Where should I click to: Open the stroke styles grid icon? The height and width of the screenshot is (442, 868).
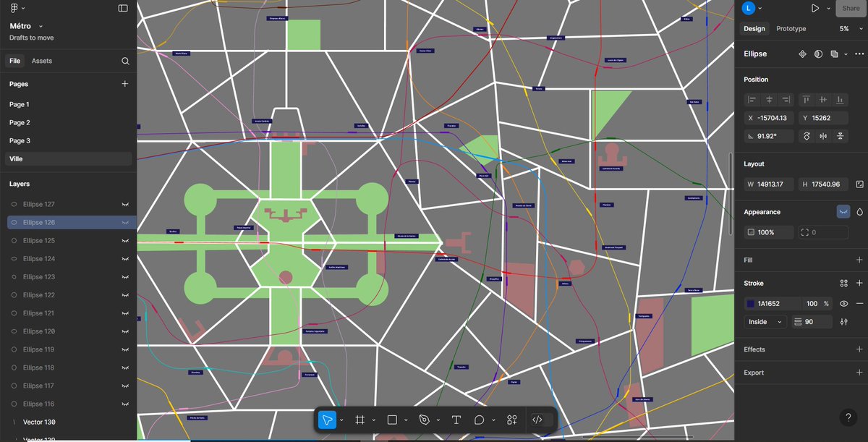(x=843, y=284)
